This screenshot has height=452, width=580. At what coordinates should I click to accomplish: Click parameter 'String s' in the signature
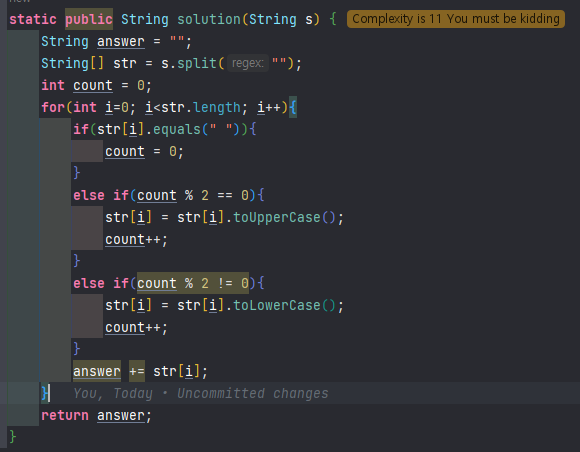pyautogui.click(x=281, y=19)
